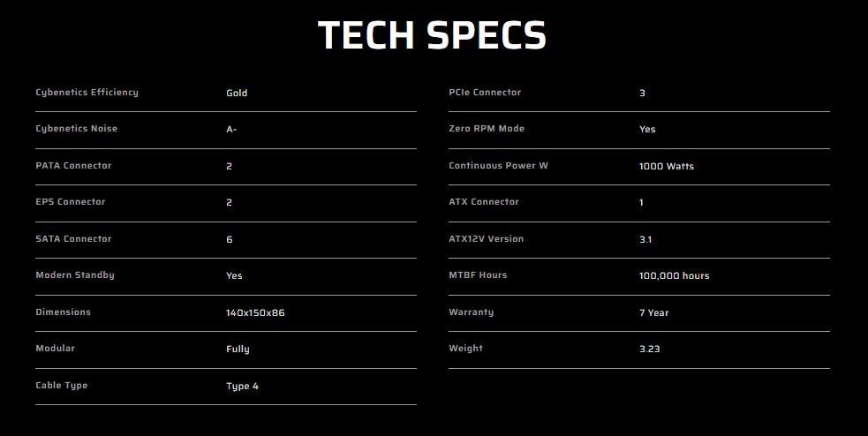Click the PCIe Connector label

click(485, 93)
